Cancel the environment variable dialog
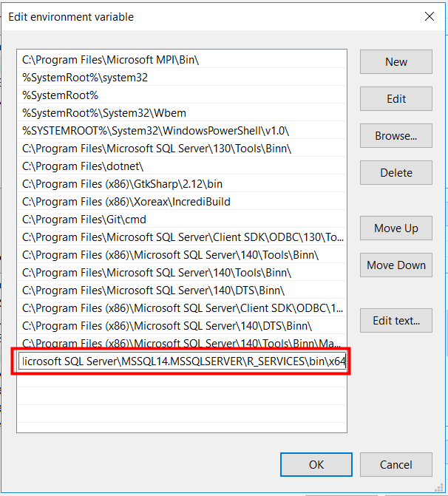448x496 pixels. pyautogui.click(x=396, y=464)
